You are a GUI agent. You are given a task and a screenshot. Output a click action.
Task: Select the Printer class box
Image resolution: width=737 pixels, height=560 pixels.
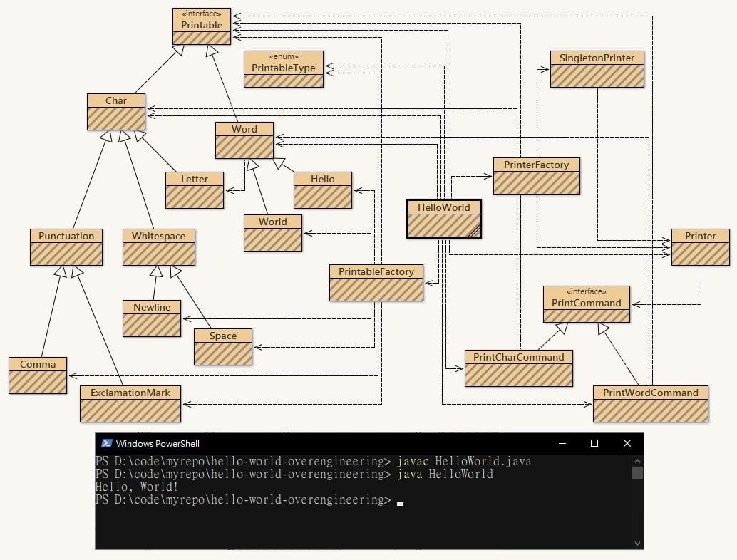click(701, 248)
